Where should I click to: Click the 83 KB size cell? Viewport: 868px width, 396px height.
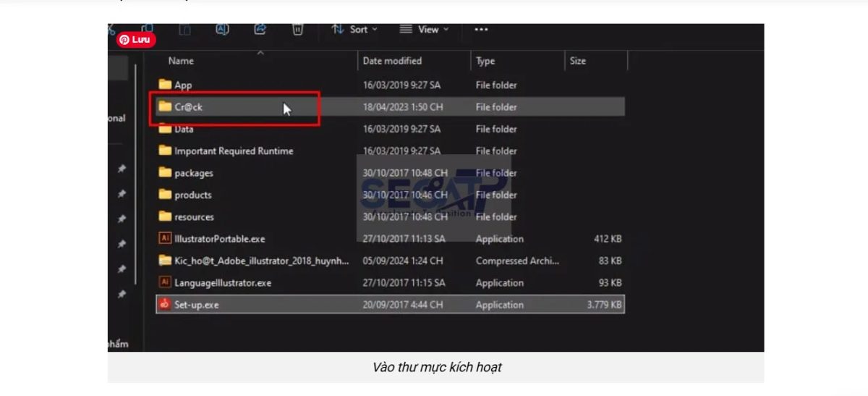pyautogui.click(x=610, y=261)
